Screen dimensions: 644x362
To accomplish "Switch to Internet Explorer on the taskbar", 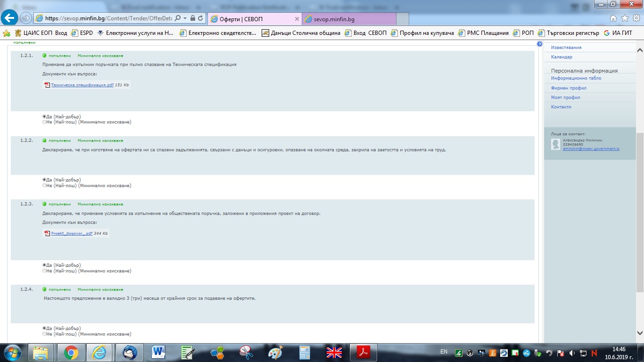I will tap(99, 353).
